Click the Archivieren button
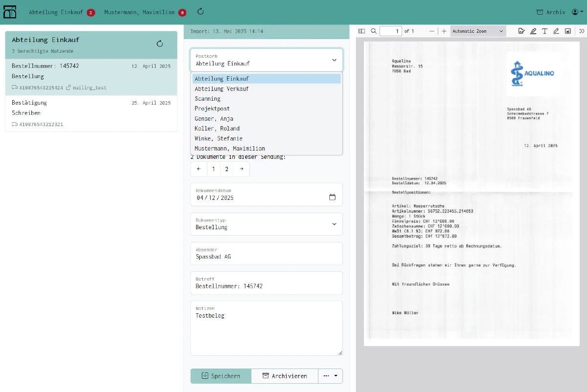The image size is (587, 392). click(x=285, y=376)
